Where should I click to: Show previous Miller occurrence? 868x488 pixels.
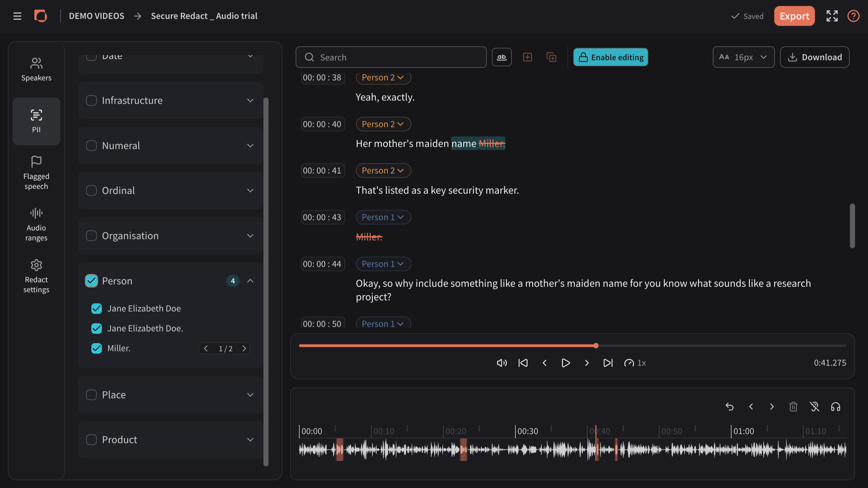tap(206, 348)
